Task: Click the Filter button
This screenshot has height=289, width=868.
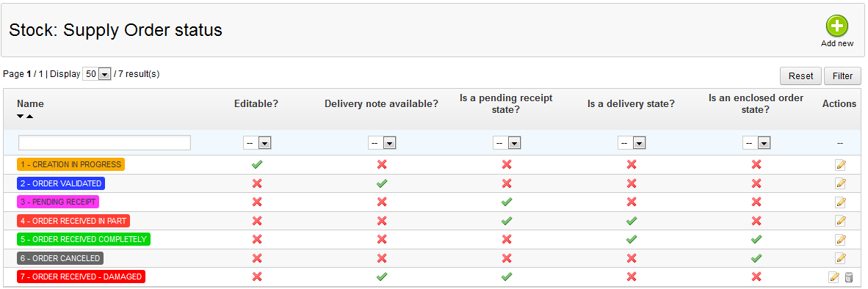Action: (x=842, y=76)
